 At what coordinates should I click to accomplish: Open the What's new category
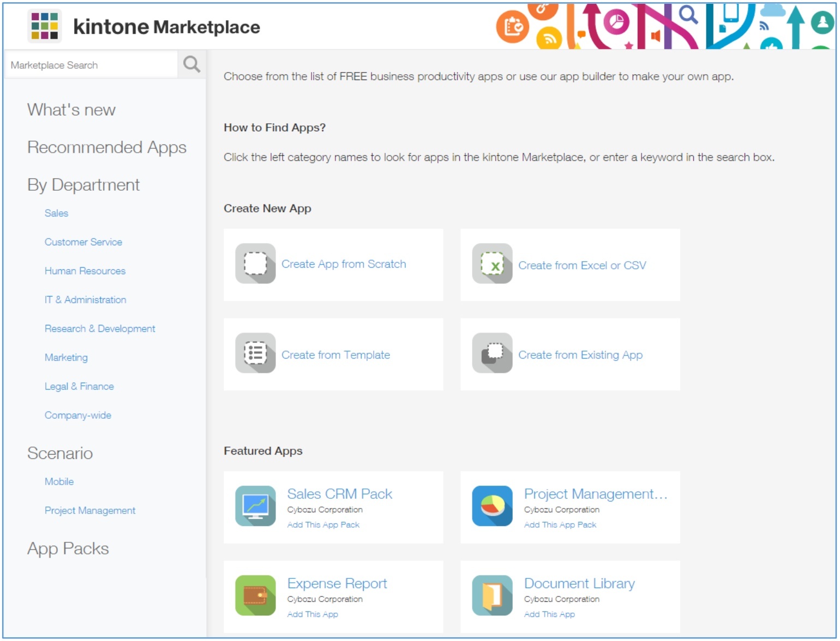pos(71,110)
